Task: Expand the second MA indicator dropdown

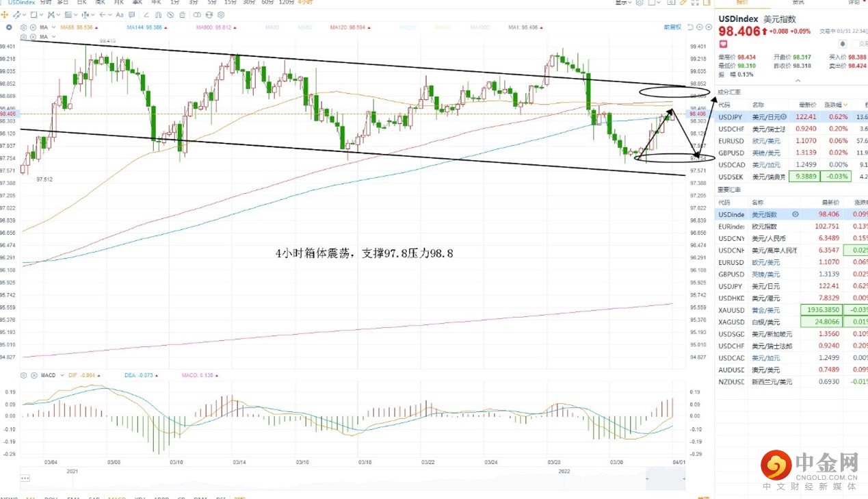Action: 53,36
